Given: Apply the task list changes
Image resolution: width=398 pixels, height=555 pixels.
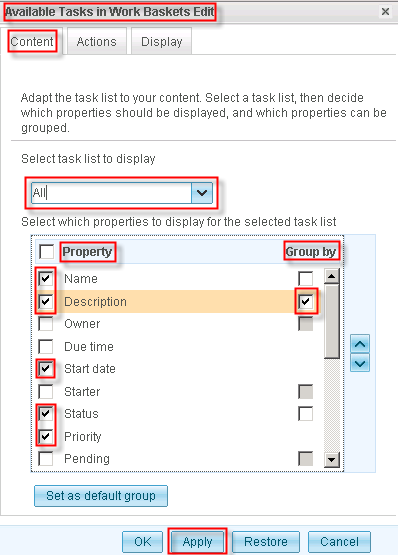Looking at the screenshot, I should click(198, 542).
